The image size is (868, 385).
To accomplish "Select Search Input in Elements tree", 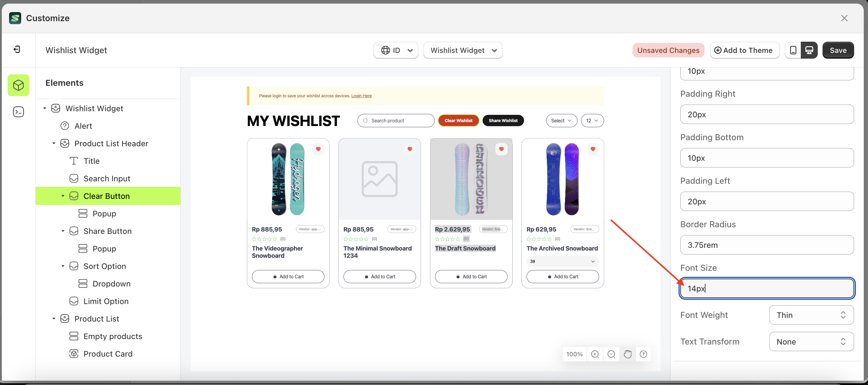I will [107, 178].
